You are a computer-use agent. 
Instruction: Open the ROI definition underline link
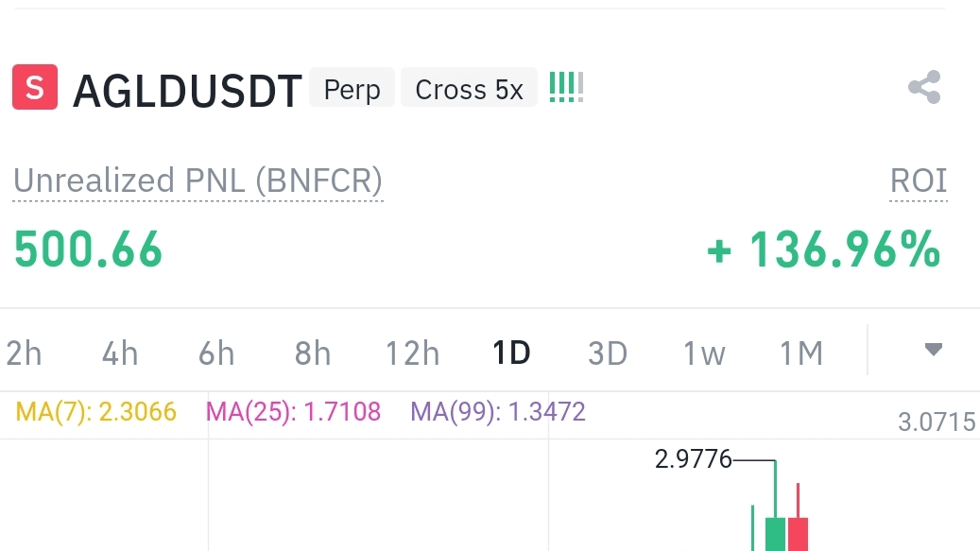pyautogui.click(x=918, y=181)
